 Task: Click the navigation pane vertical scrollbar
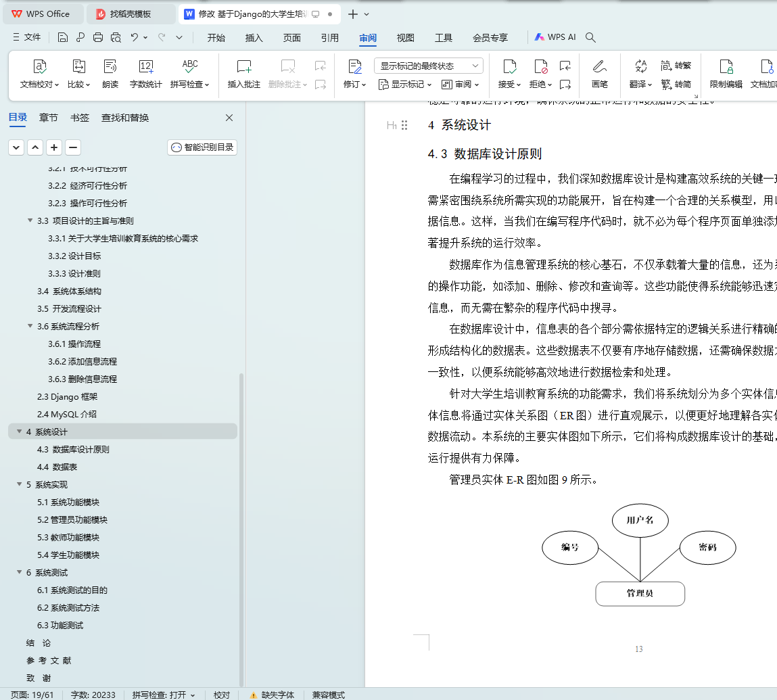click(x=241, y=529)
